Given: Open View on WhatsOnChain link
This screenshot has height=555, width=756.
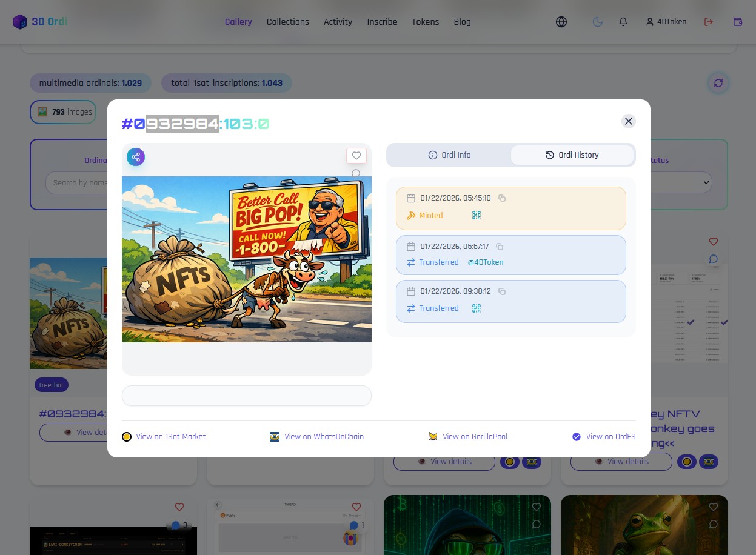Looking at the screenshot, I should [316, 437].
